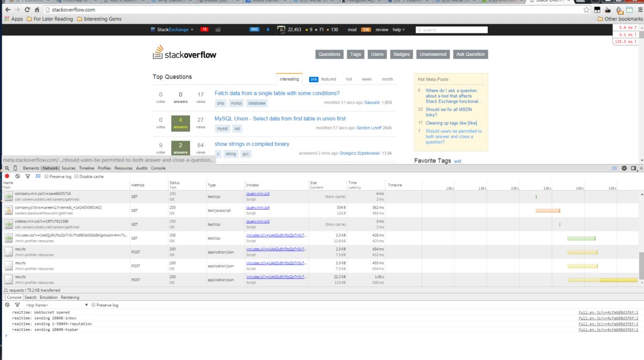Open the review link in topbar
Screen dimensions: 644x360
tap(382, 30)
